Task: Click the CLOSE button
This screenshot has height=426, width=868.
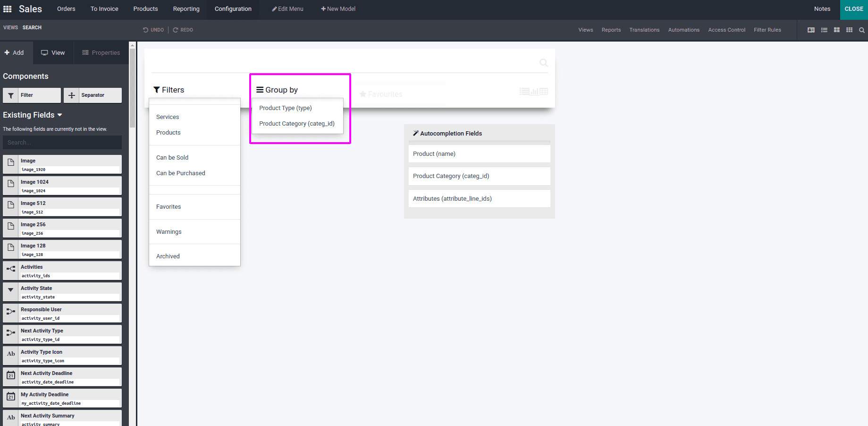Action: 853,9
